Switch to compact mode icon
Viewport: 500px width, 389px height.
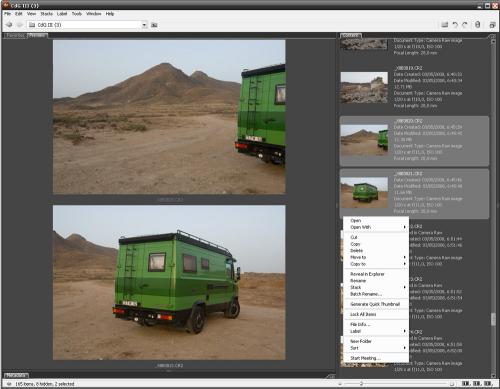(492, 25)
